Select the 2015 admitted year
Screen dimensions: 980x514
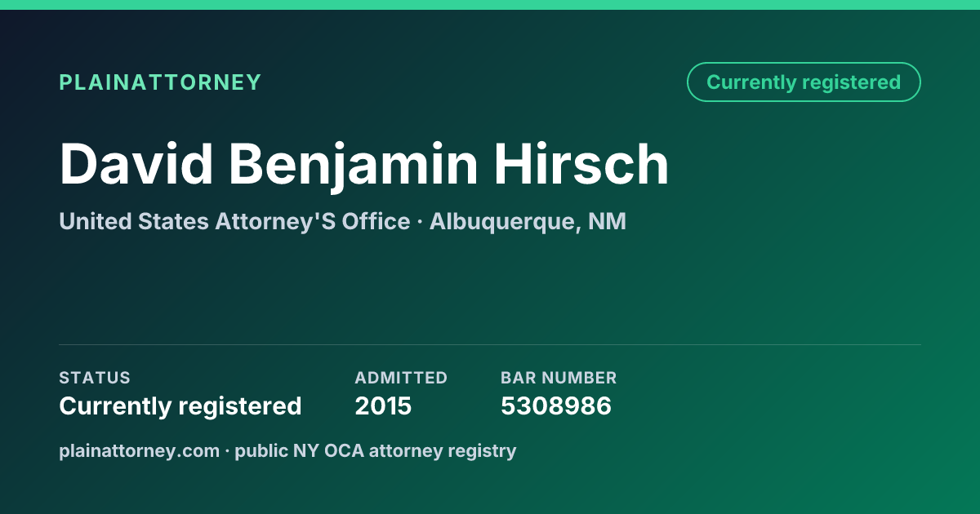click(x=383, y=405)
